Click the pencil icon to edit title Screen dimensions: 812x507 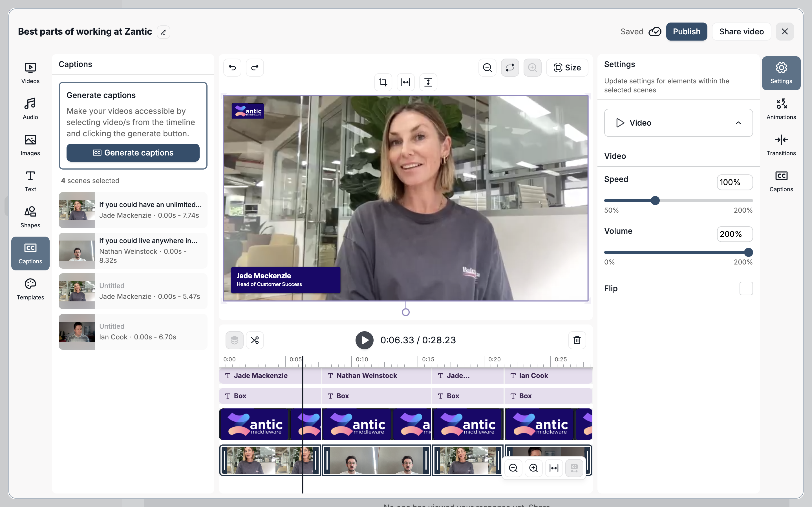click(164, 32)
